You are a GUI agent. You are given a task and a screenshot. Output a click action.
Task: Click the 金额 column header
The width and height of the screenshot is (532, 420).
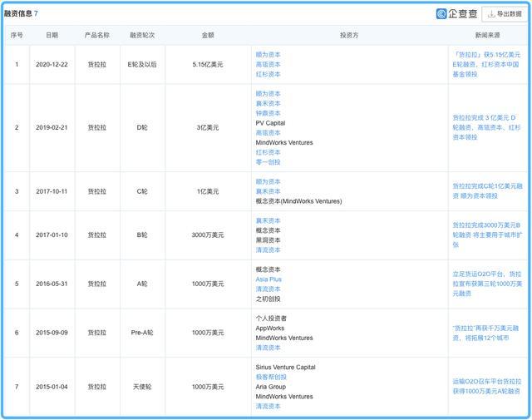pyautogui.click(x=208, y=35)
